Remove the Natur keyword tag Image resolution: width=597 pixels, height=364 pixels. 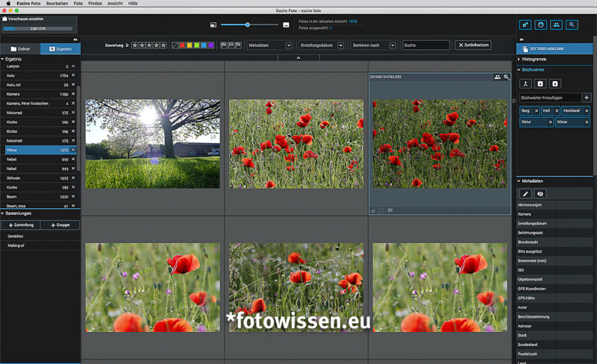[x=550, y=122]
